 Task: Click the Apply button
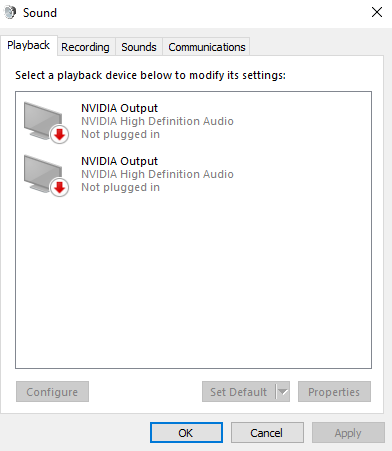(348, 433)
